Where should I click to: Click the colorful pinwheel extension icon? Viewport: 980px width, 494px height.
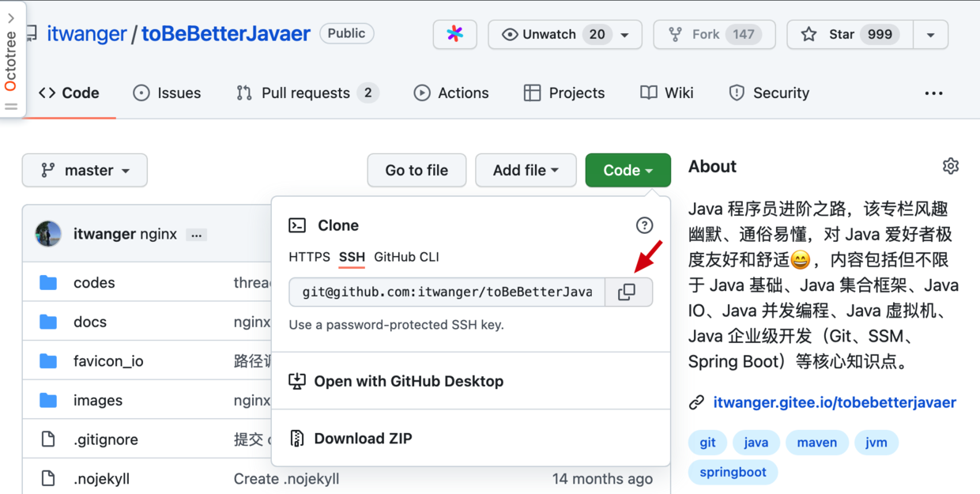pyautogui.click(x=454, y=34)
